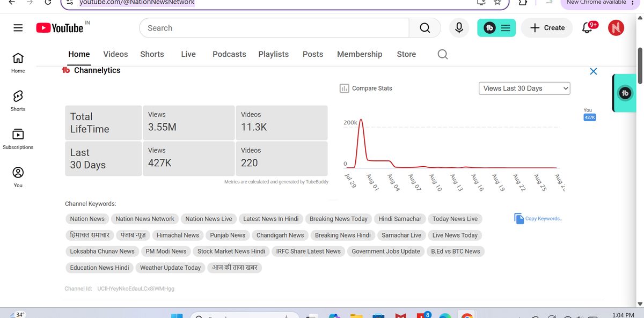Select the Himachal News keyword chip
Screen dimensions: 644x318
178,235
